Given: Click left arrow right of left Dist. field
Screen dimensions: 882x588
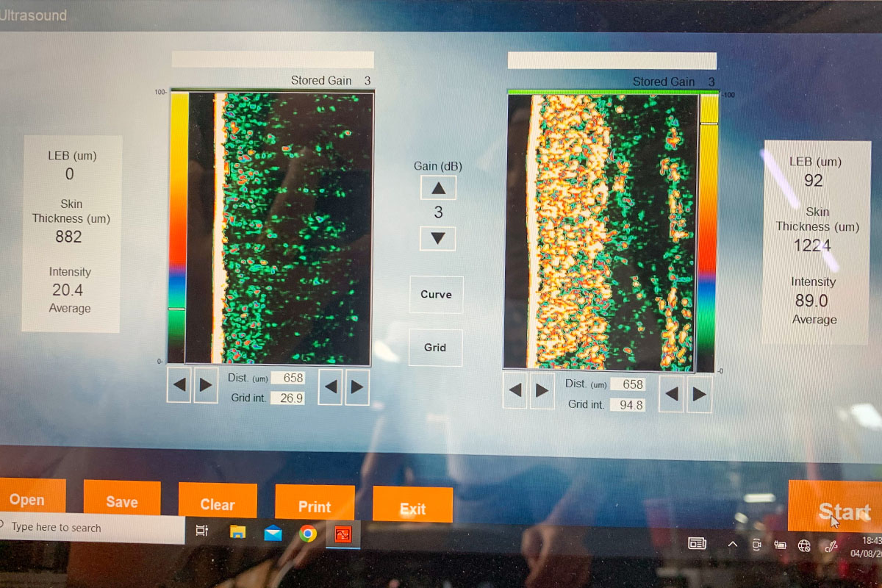Looking at the screenshot, I should [x=331, y=387].
